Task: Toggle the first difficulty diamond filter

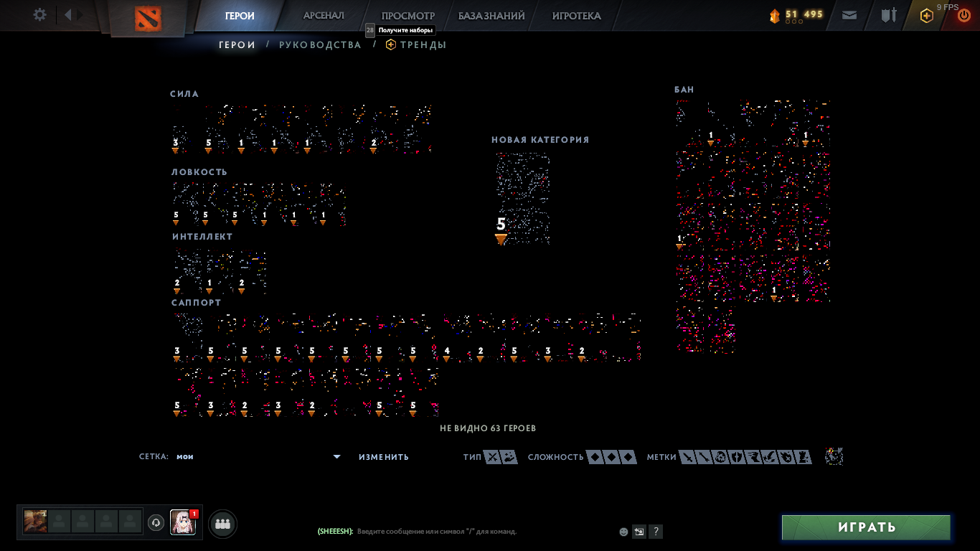Action: [x=594, y=456]
